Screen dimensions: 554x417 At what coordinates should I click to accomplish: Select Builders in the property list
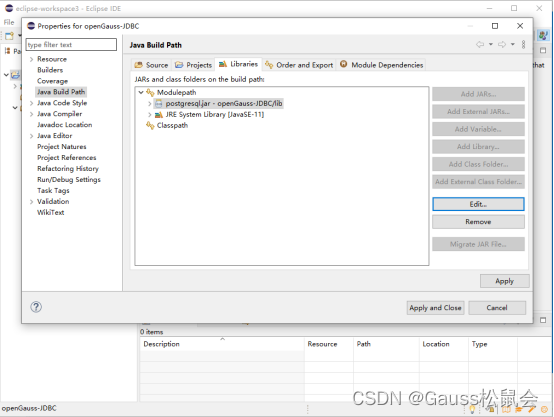[x=50, y=70]
